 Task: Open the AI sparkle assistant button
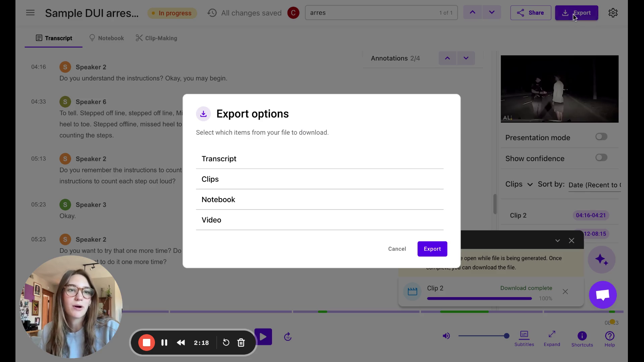point(601,260)
